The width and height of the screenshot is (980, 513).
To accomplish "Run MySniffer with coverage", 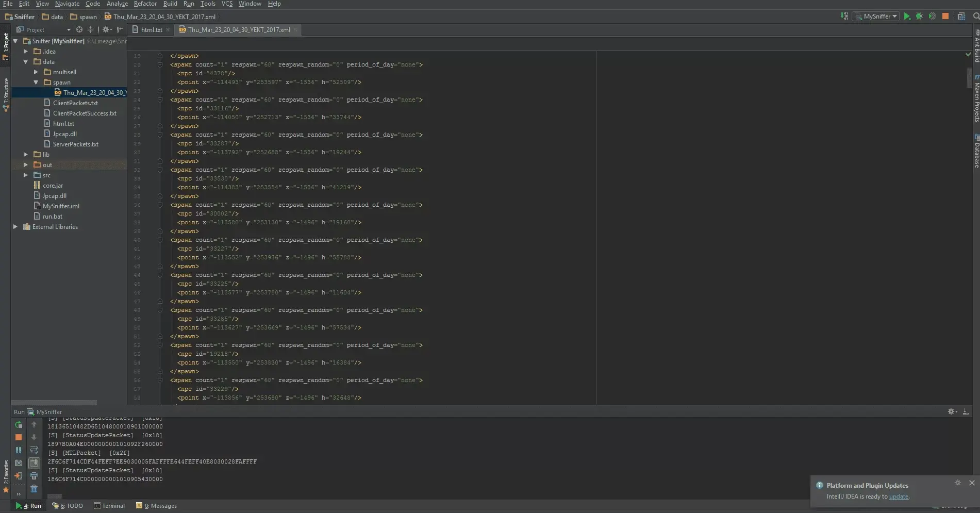I will 932,16.
